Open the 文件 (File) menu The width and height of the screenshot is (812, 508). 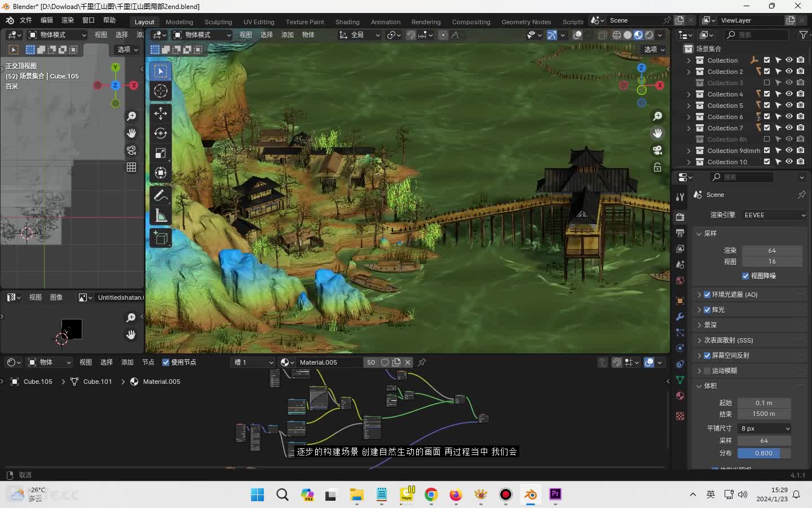click(x=26, y=20)
